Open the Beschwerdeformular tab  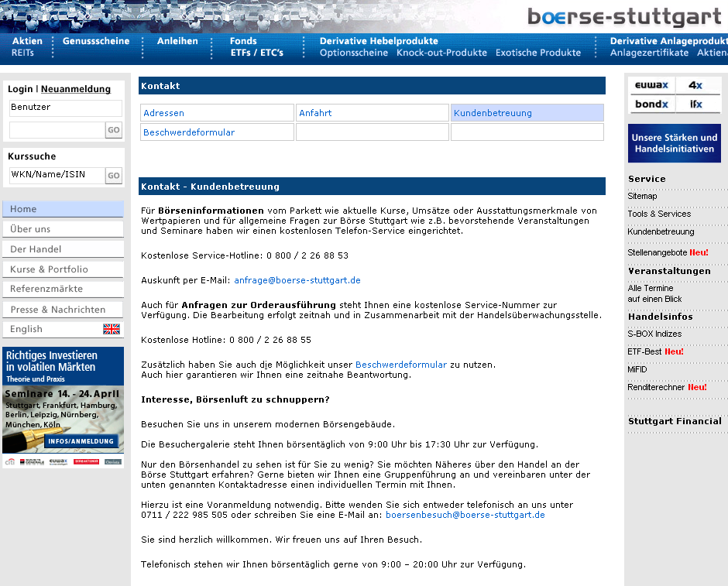click(x=217, y=132)
